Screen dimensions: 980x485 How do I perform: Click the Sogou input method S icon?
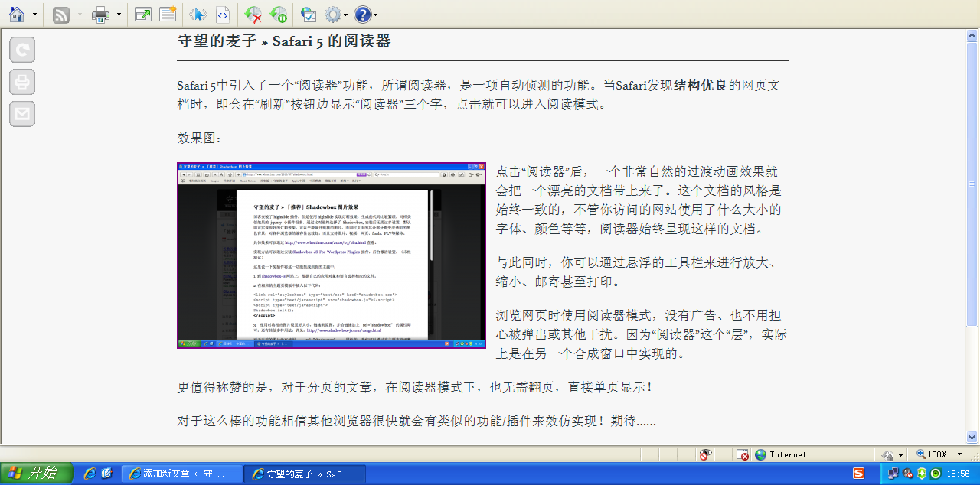pos(859,474)
